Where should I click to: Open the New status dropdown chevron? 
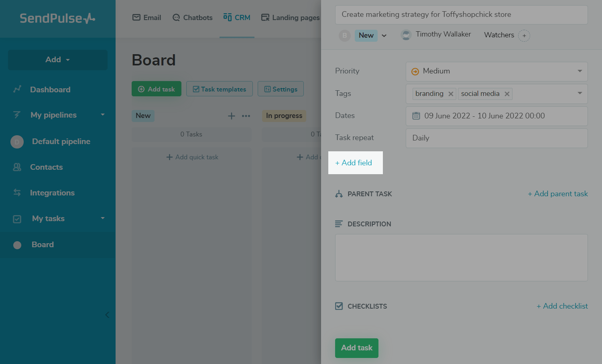[x=384, y=36]
